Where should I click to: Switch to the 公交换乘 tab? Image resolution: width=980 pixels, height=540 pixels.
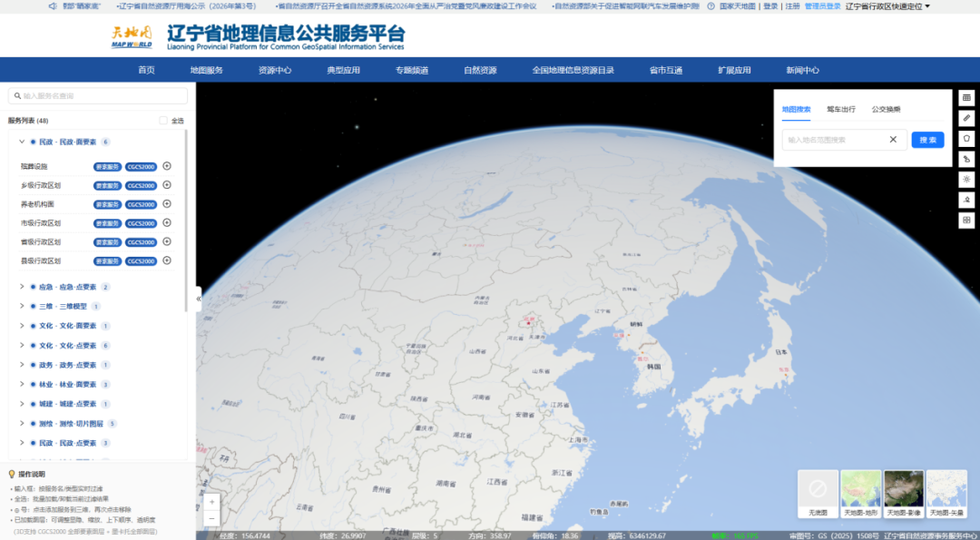[887, 110]
